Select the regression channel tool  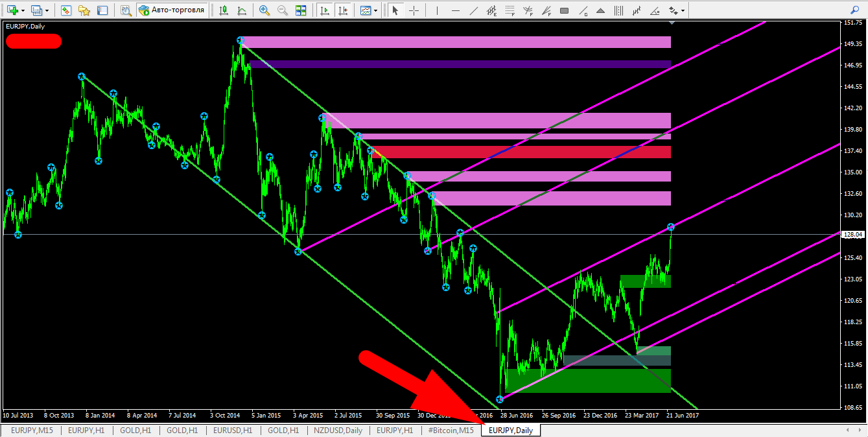click(637, 10)
